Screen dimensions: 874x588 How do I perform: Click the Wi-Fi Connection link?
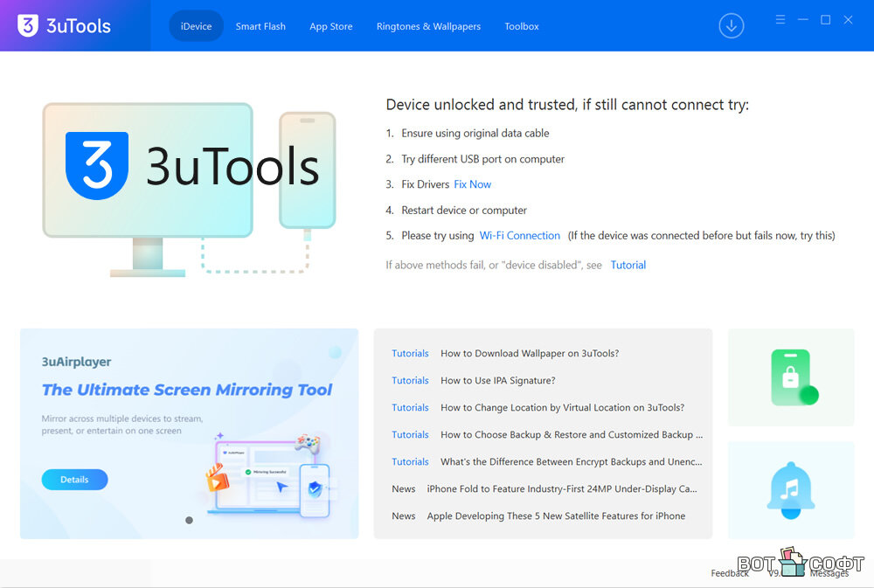tap(519, 236)
